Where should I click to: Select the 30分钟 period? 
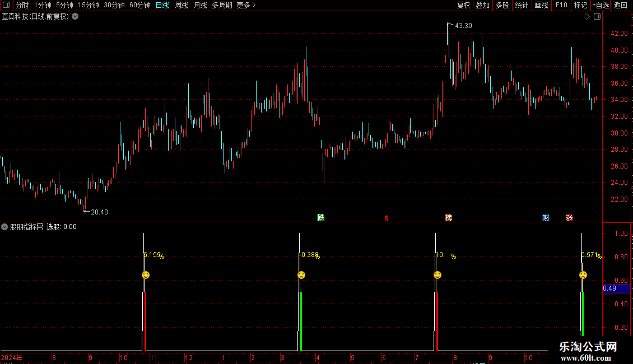pyautogui.click(x=114, y=5)
